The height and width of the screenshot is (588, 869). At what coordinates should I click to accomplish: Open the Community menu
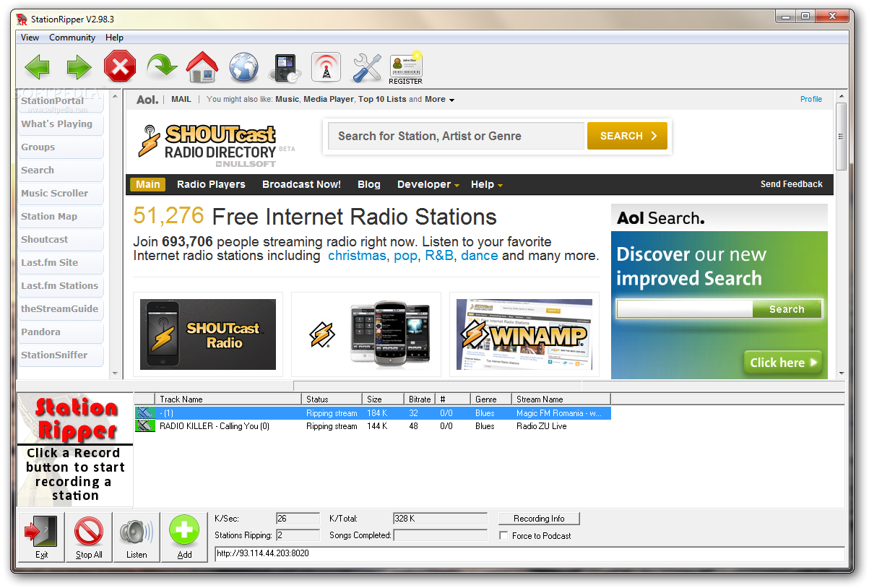point(72,38)
